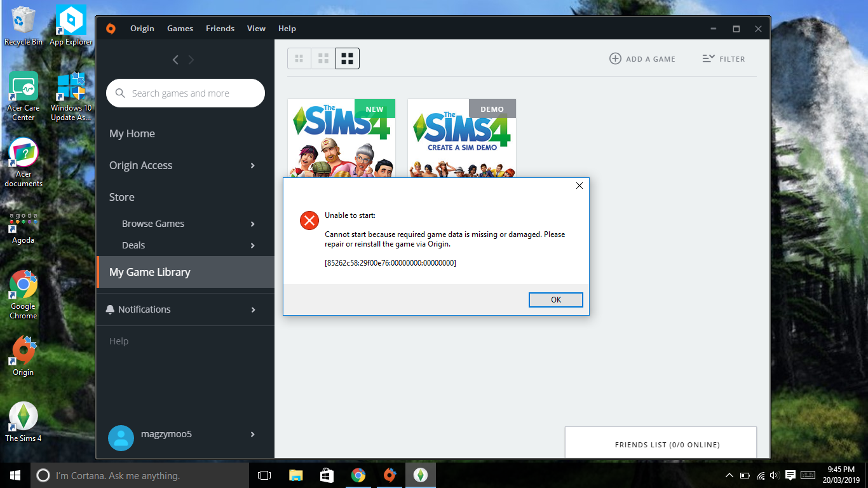Open Windows 10 Update Assistant desktop icon
The image size is (868, 488).
pos(71,95)
